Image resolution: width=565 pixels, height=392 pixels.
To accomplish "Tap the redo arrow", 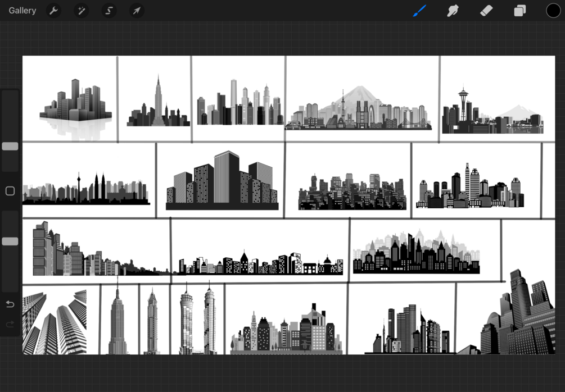I will coord(9,324).
